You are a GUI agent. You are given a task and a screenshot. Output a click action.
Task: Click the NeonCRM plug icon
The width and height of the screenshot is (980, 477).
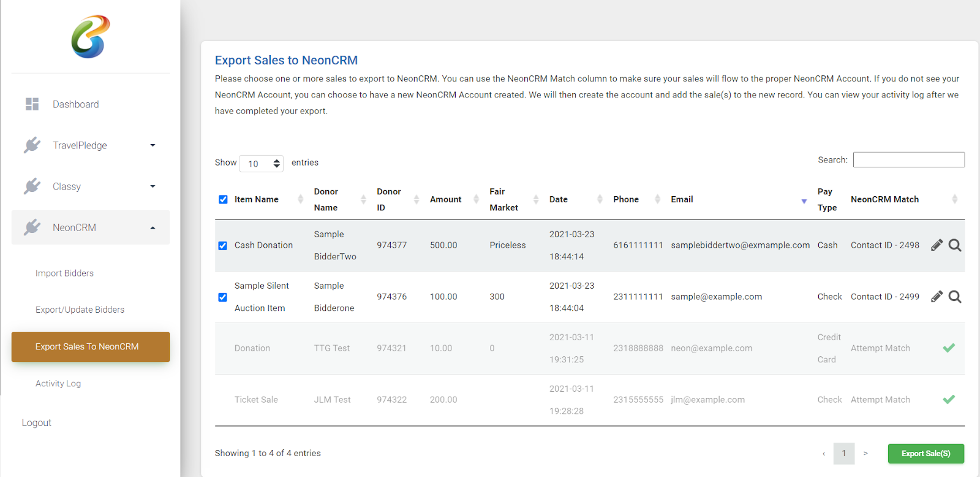[x=32, y=227]
